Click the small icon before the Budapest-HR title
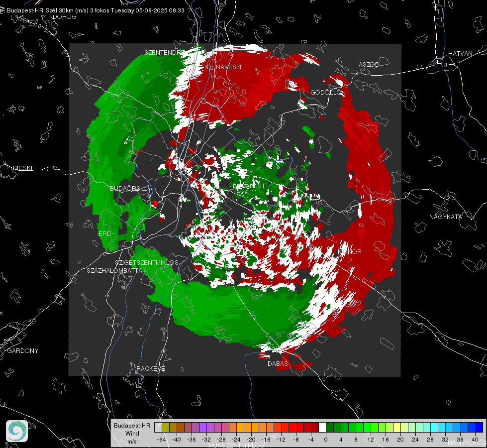487x448 pixels. (x=2, y=10)
